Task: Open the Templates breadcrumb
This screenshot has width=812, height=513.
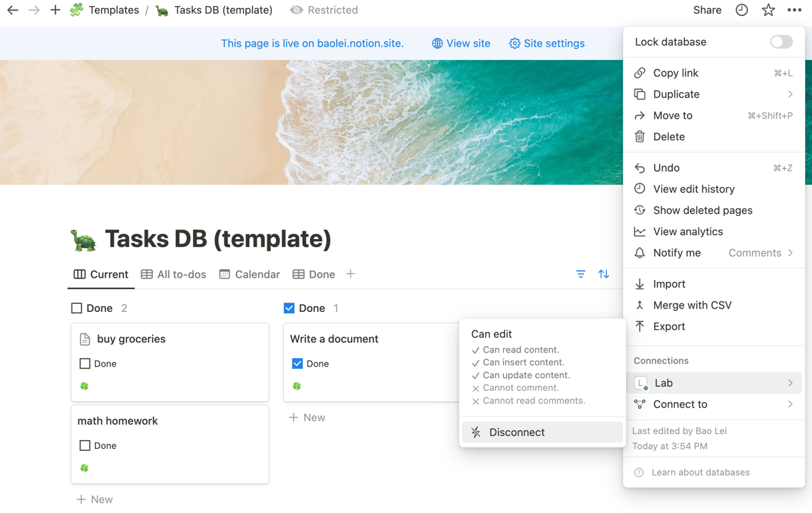Action: pyautogui.click(x=105, y=10)
